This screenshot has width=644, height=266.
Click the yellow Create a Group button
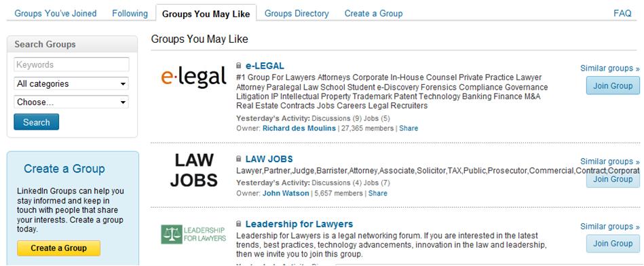click(x=59, y=248)
